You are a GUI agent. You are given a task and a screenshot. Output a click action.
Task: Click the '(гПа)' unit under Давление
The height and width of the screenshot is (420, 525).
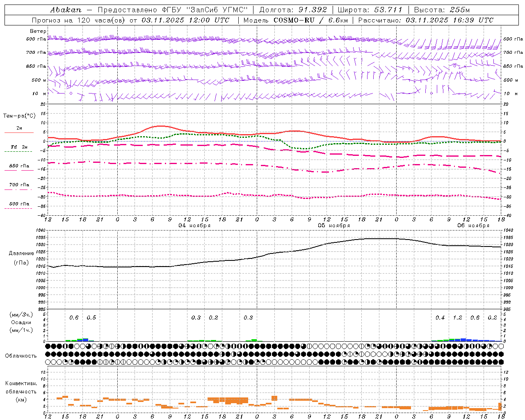pyautogui.click(x=21, y=263)
